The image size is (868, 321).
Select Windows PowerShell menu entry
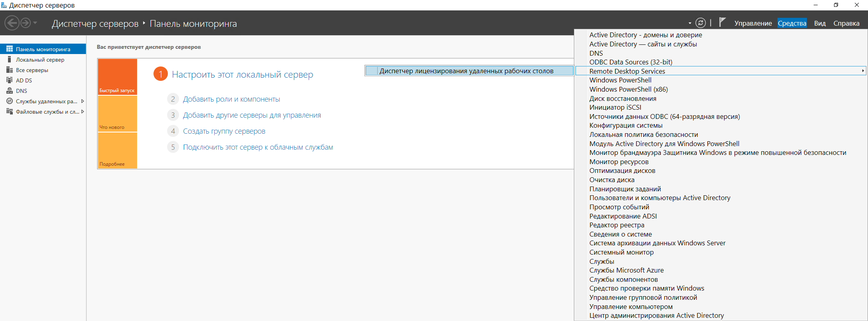click(620, 80)
